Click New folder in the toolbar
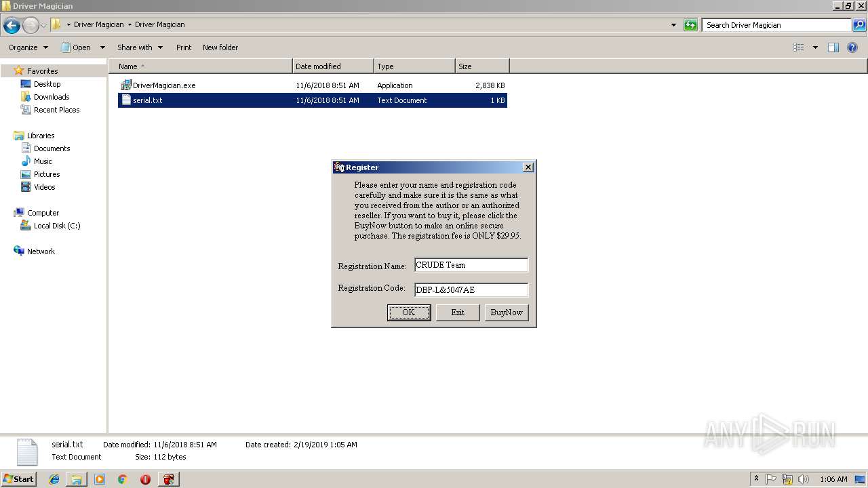This screenshot has width=868, height=488. click(220, 47)
